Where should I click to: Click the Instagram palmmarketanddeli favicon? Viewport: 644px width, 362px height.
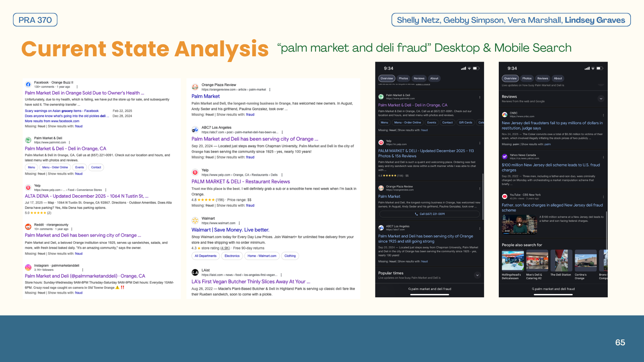tap(28, 267)
